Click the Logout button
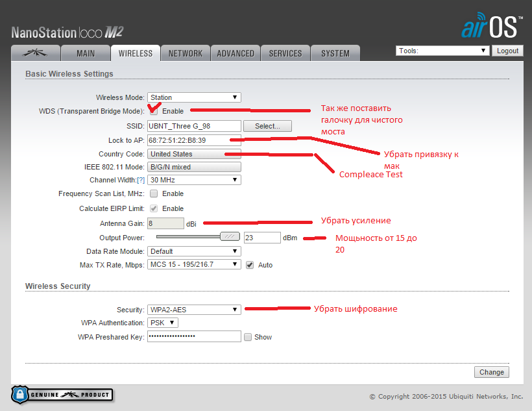This screenshot has width=532, height=411. [507, 51]
